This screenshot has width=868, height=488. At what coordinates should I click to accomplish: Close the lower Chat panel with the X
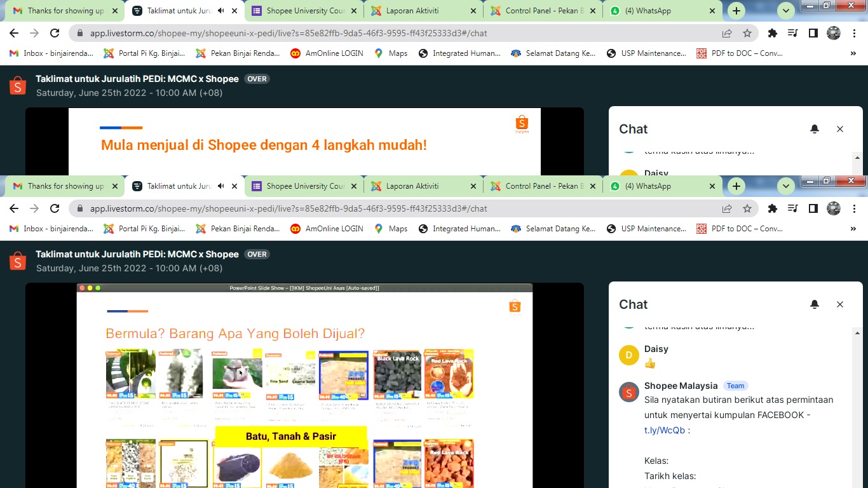[839, 304]
